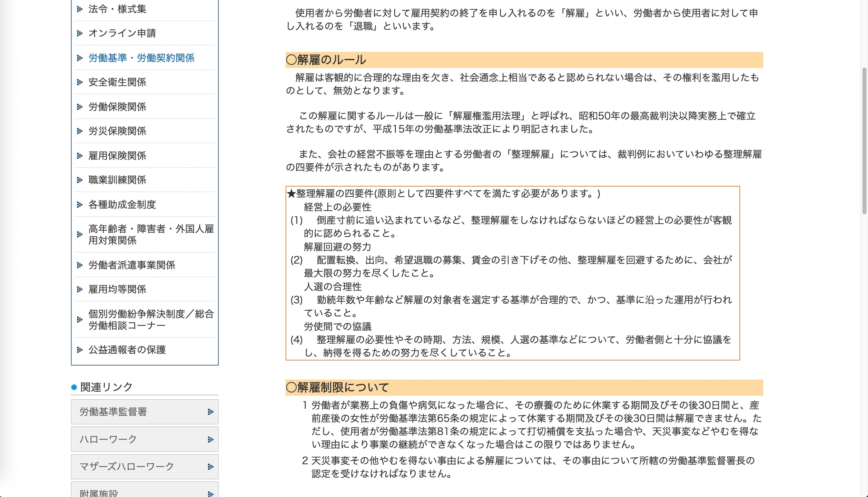Click the arrow icon beside 法令・様式集
Image resolution: width=868 pixels, height=497 pixels.
(80, 9)
